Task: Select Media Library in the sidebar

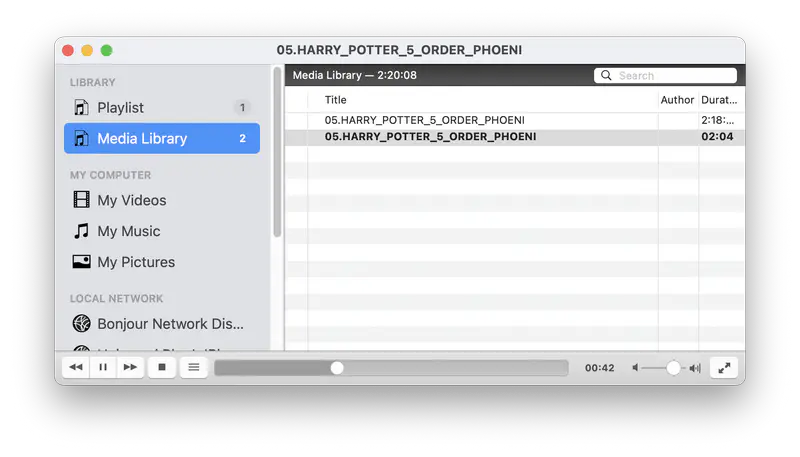Action: pyautogui.click(x=162, y=138)
